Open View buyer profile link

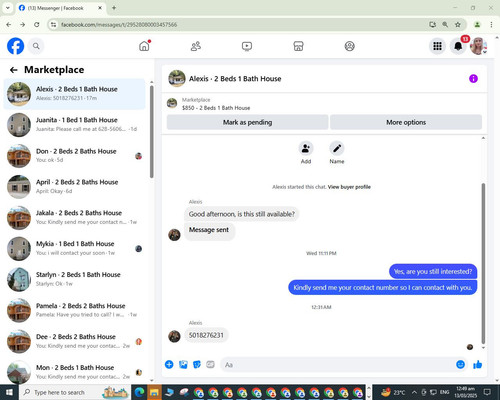coord(349,187)
